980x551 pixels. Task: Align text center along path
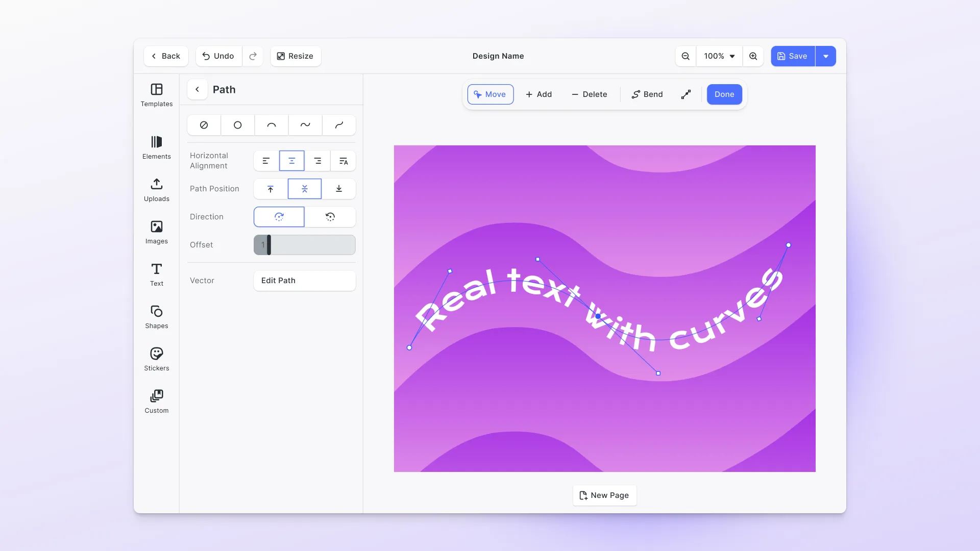coord(292,161)
